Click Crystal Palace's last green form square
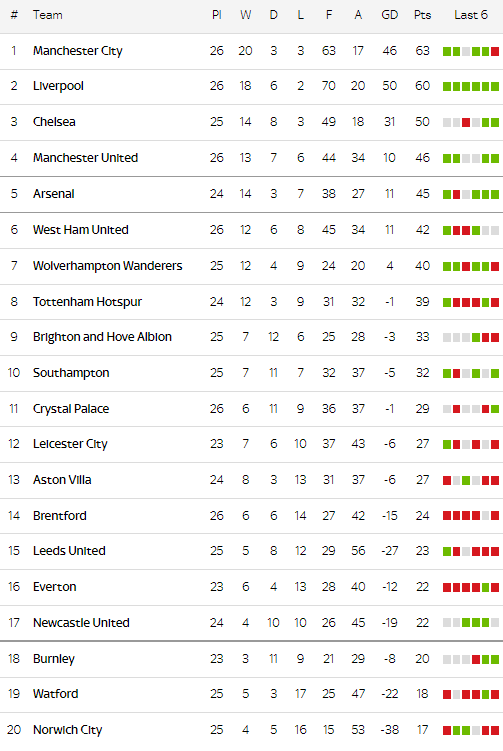Viewport: 503px width, 751px height. [495, 409]
